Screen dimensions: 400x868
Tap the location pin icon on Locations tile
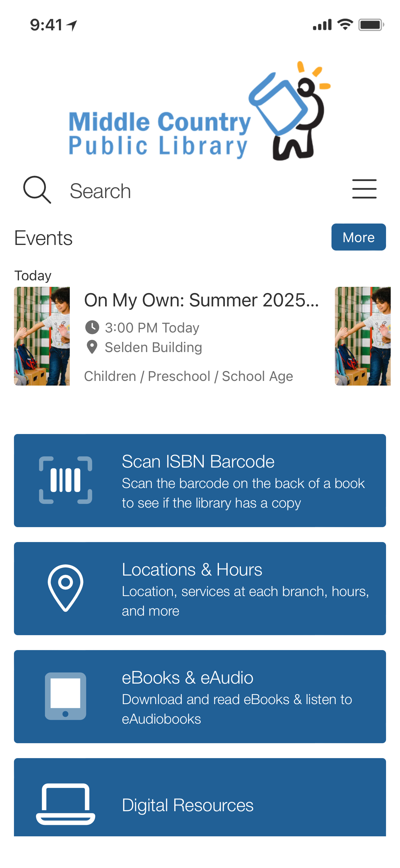pos(66,588)
